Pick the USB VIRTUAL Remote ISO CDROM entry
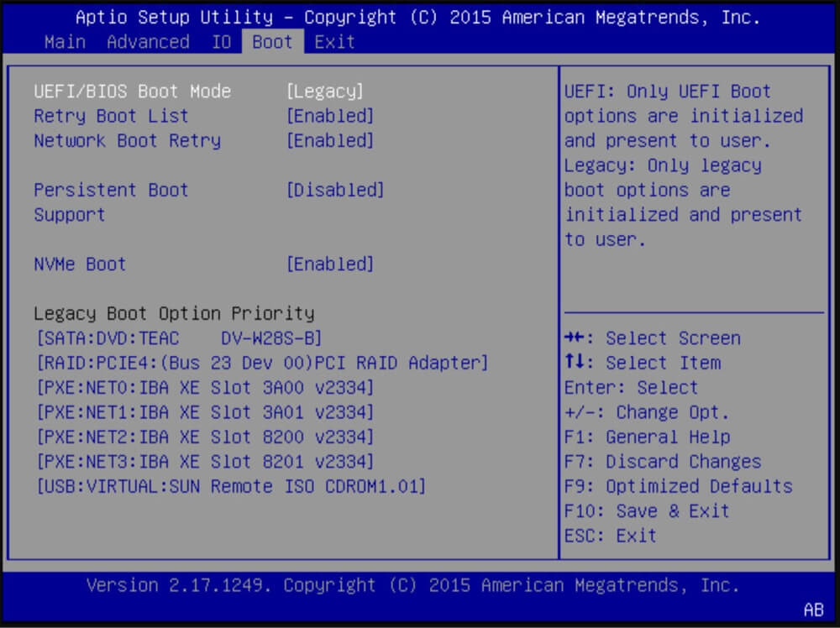840x628 pixels. [x=229, y=485]
